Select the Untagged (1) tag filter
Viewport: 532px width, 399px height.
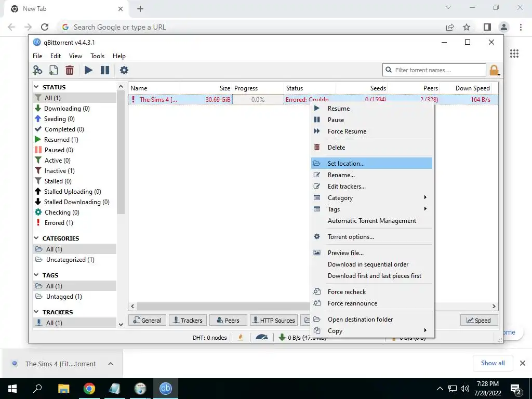click(64, 297)
